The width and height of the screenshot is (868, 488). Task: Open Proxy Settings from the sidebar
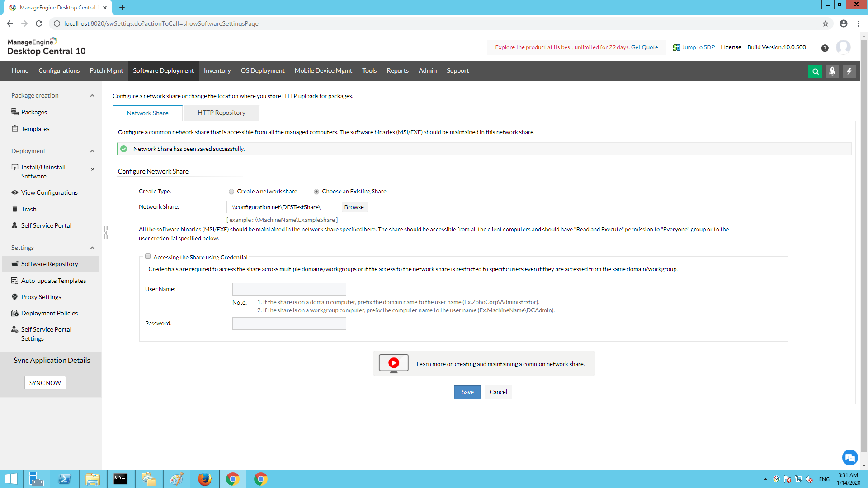(41, 296)
